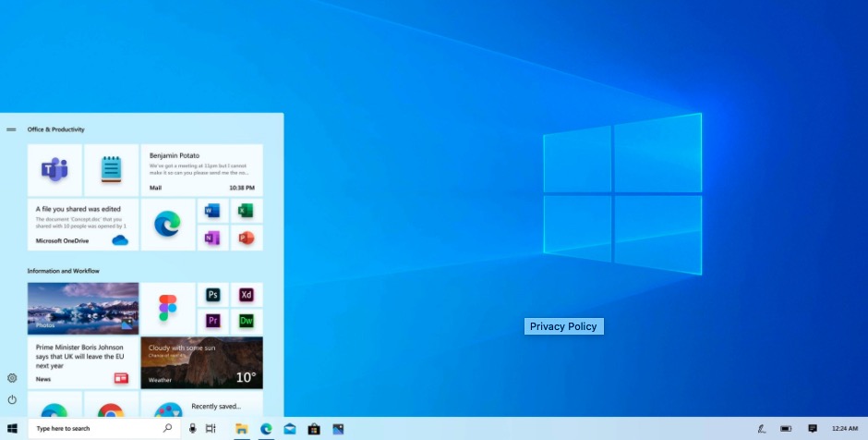Image resolution: width=868 pixels, height=440 pixels.
Task: Open the OneDrive file edited tile
Action: click(83, 225)
